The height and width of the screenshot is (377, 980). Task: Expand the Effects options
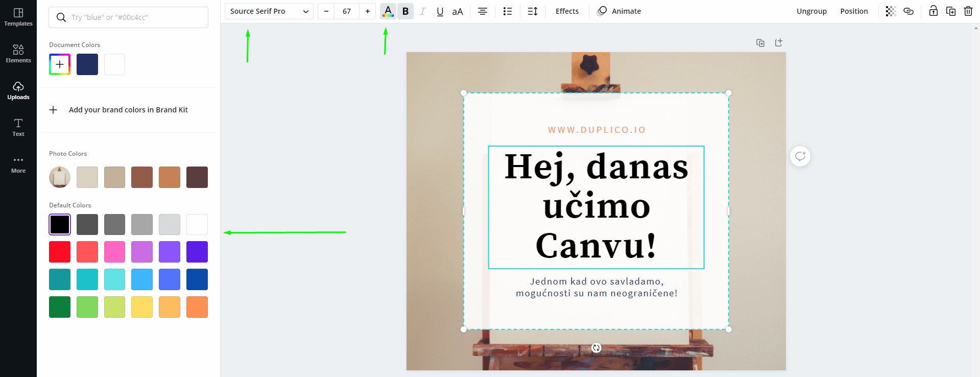tap(567, 11)
